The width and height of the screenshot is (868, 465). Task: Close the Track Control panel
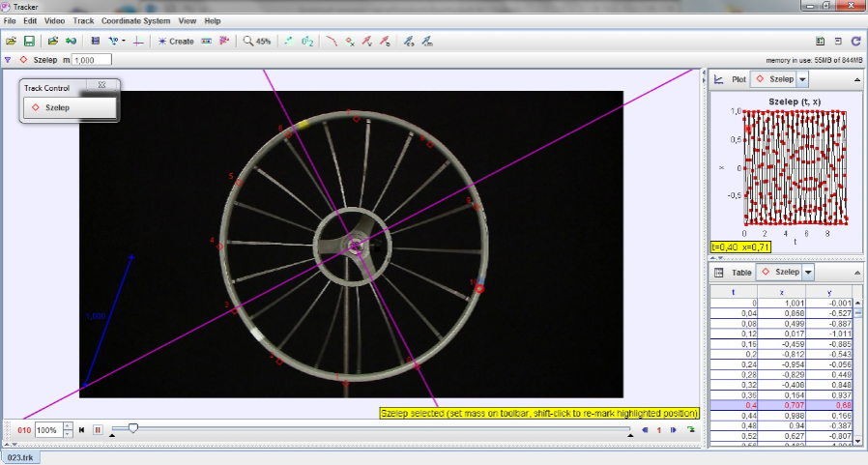coord(101,85)
